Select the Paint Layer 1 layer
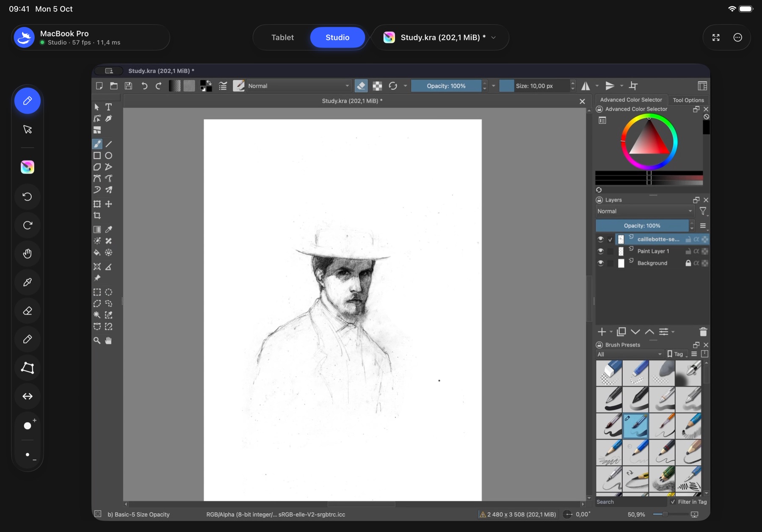762x532 pixels. click(x=652, y=251)
